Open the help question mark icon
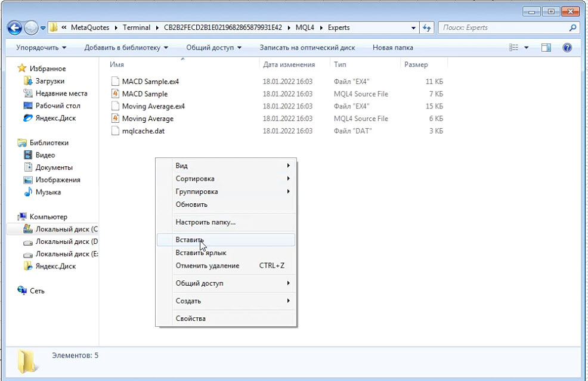Image resolution: width=588 pixels, height=381 pixels. (567, 48)
